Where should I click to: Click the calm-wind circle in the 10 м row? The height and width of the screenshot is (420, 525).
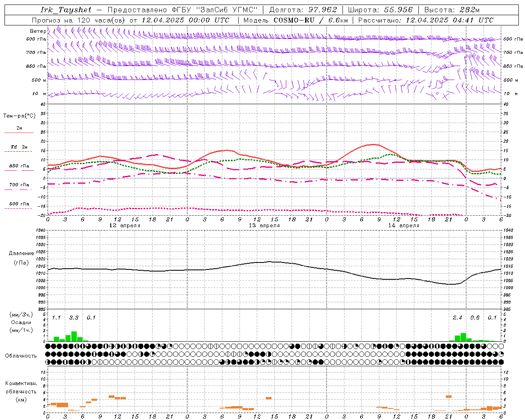click(x=437, y=94)
